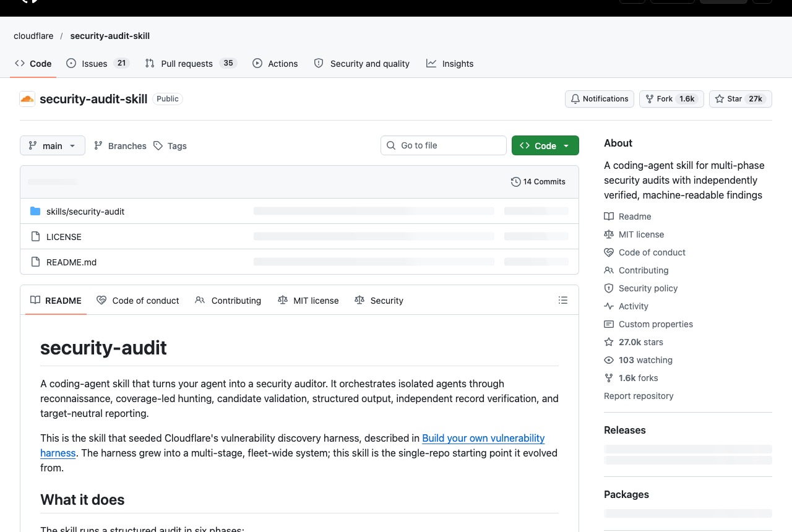Open the LICENSE file
This screenshot has height=532, width=792.
point(64,237)
